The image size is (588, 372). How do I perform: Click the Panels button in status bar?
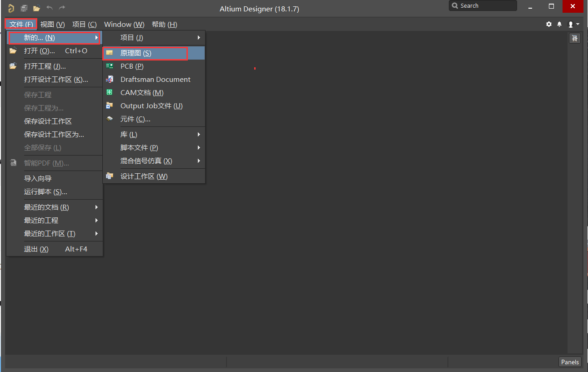coord(570,362)
